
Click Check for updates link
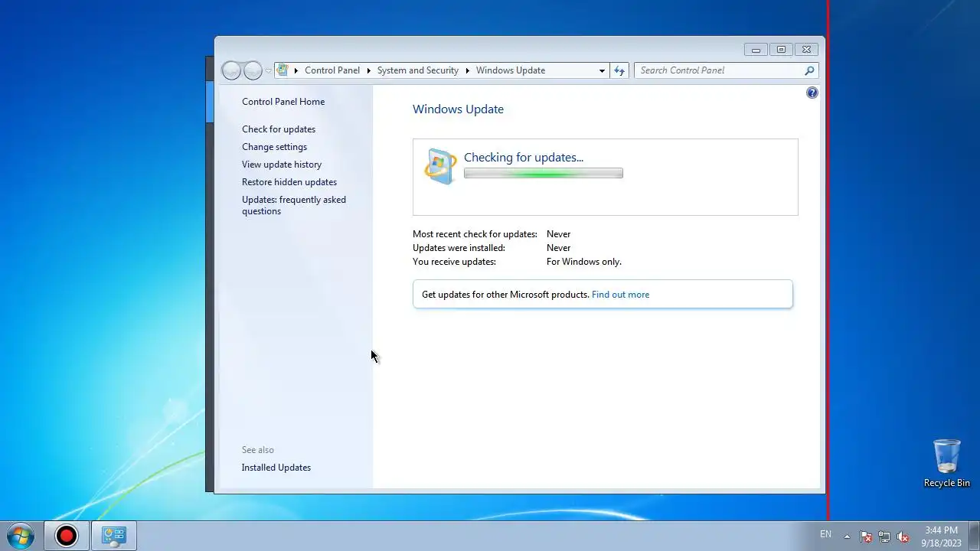[279, 129]
